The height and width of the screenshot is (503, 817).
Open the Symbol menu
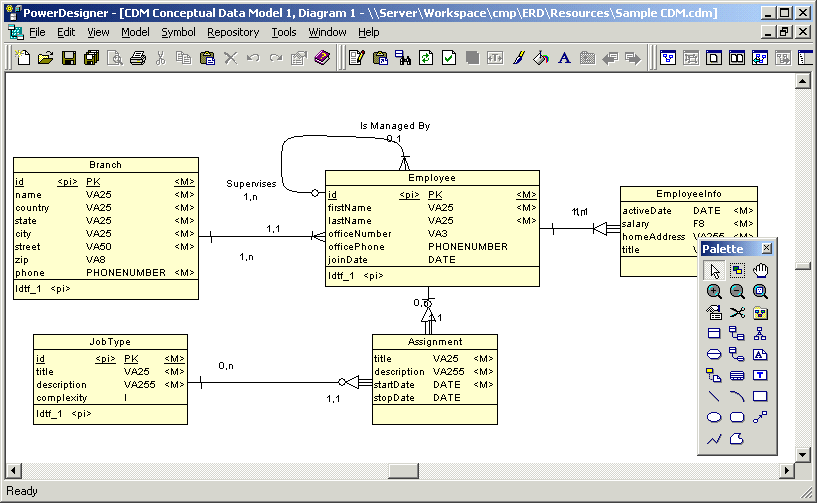(178, 32)
